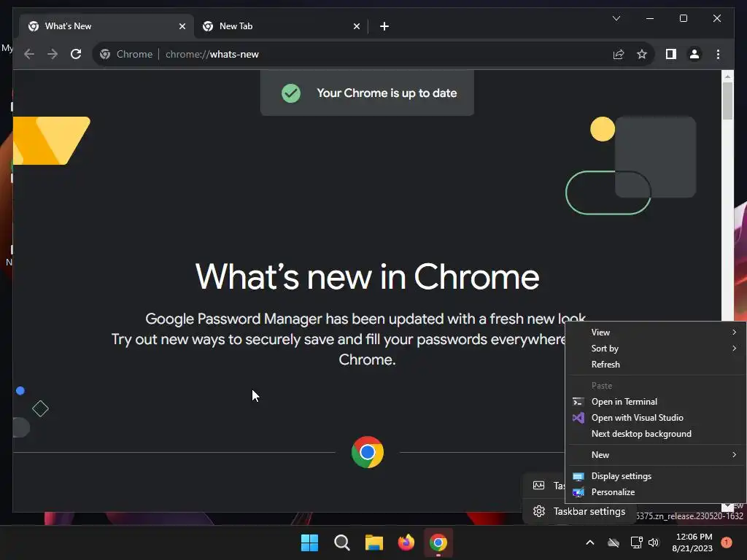Screen dimensions: 747x560
Task: Open Windows Search from taskbar
Action: (341, 542)
